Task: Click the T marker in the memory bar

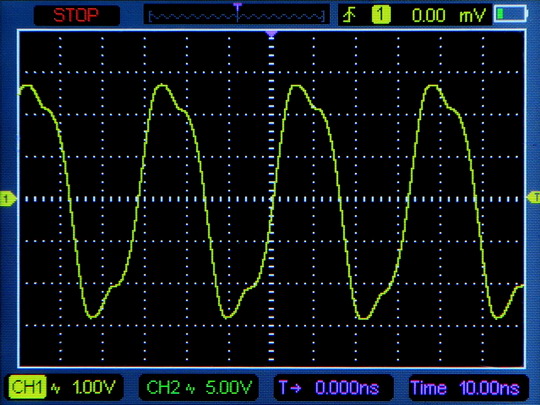Action: tap(237, 7)
